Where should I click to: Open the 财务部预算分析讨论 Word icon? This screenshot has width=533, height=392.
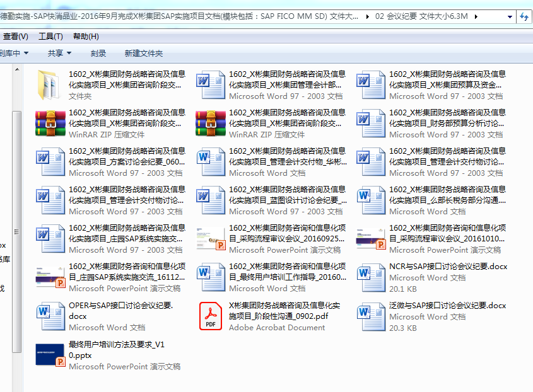pos(371,124)
